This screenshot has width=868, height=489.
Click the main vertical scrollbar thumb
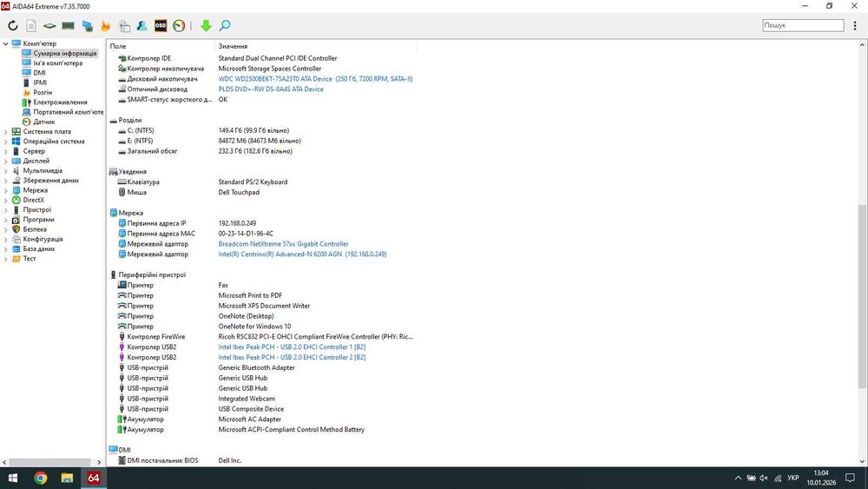click(x=862, y=296)
